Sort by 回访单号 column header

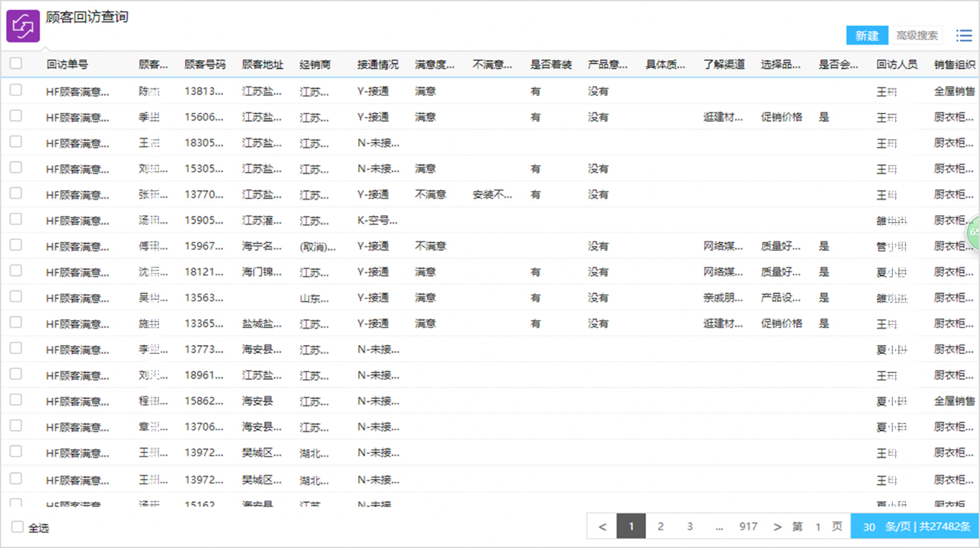pos(67,64)
